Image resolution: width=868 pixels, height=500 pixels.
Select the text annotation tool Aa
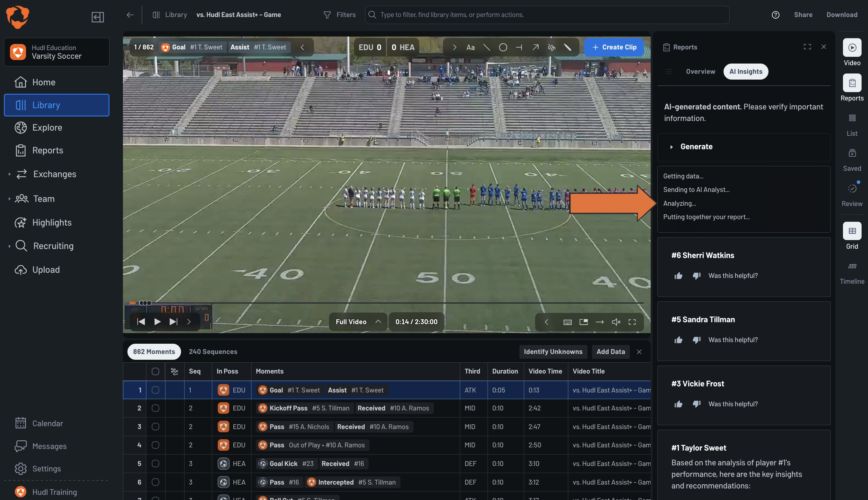point(470,47)
